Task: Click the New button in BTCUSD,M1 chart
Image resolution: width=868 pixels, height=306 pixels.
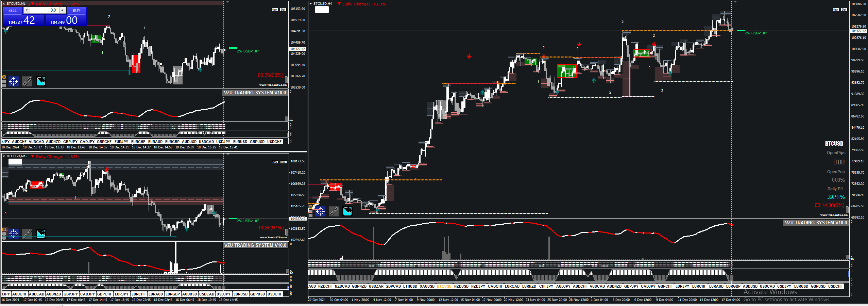Action: 275,10
